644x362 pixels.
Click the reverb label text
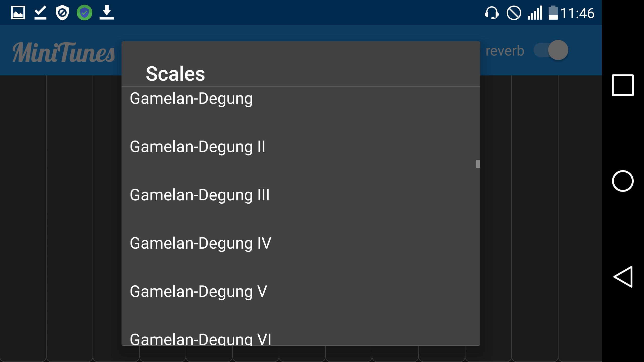(x=505, y=51)
